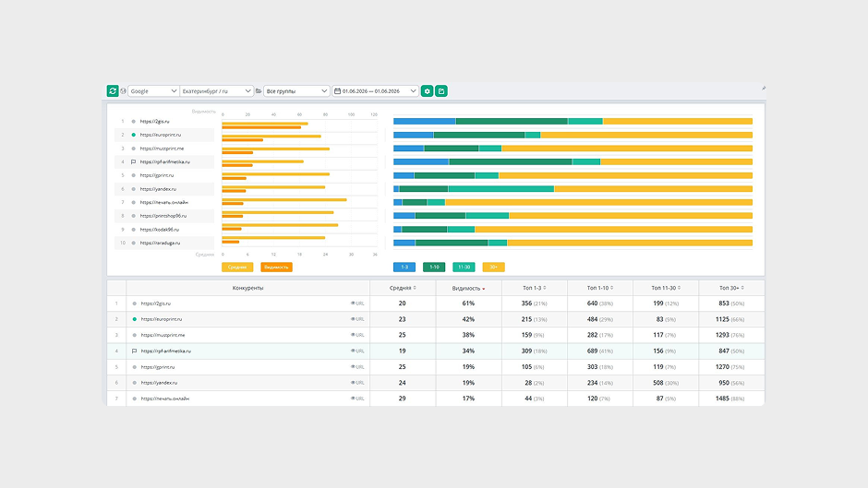
Task: Toggle the orange Видимость legend button
Action: pos(276,267)
